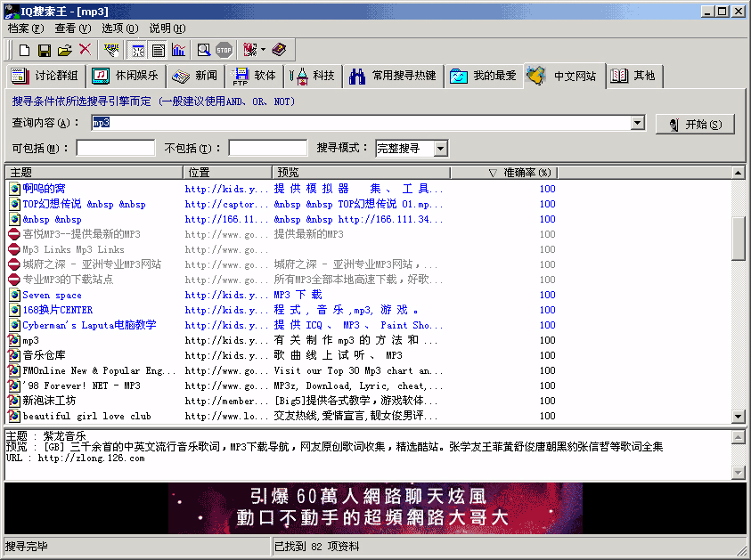Click the STOP sign icon
Image resolution: width=751 pixels, height=560 pixels.
(224, 50)
